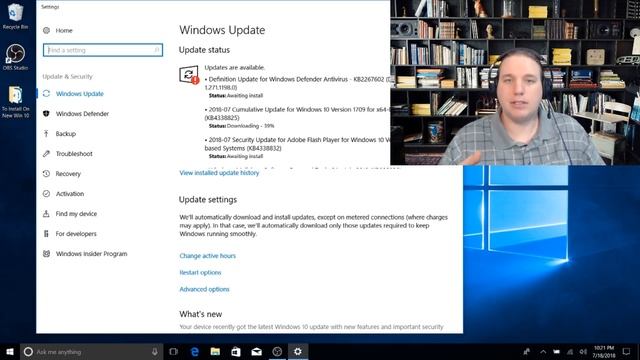Open Mail app from taskbar
Screen dimensions: 640x360
coord(256,351)
